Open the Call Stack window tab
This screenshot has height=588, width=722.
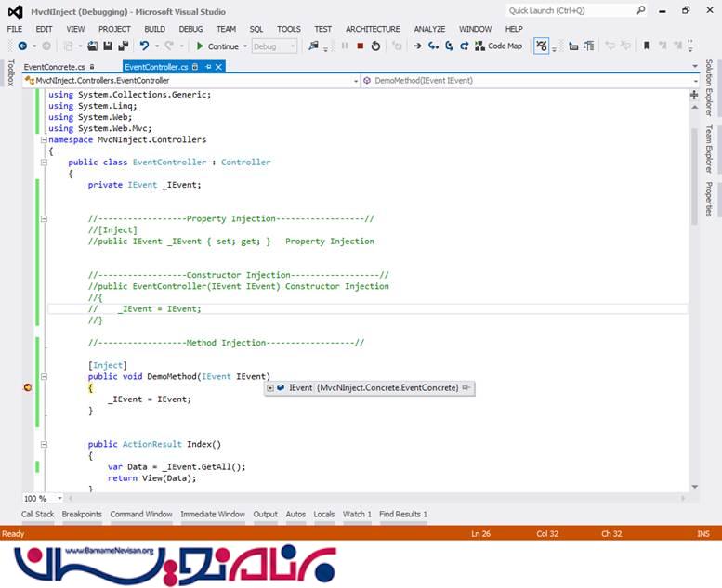pos(38,514)
